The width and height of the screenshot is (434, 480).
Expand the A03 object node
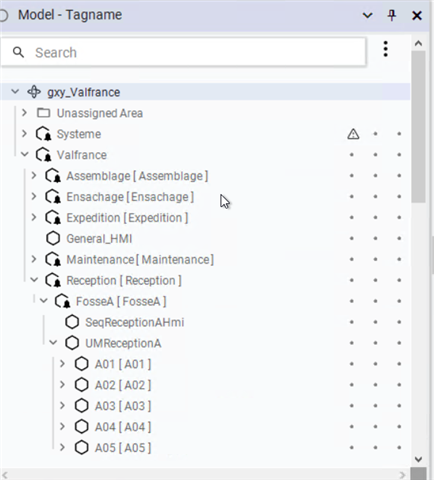(x=62, y=405)
